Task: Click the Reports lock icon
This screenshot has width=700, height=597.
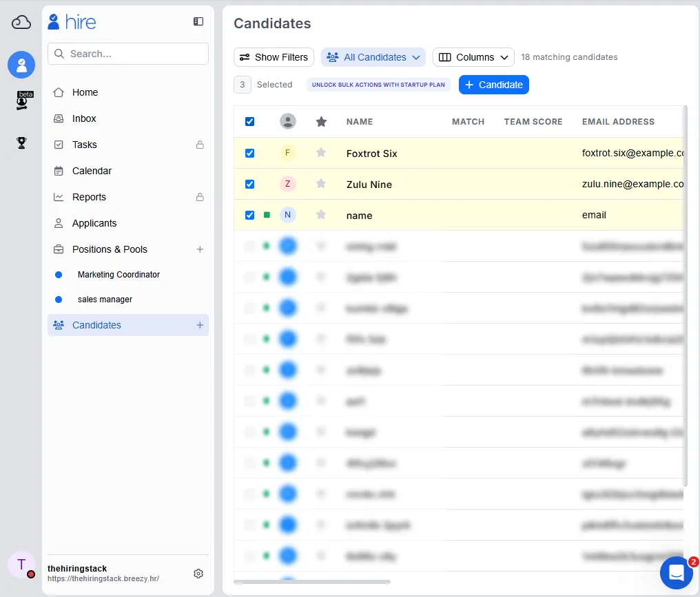Action: (200, 197)
